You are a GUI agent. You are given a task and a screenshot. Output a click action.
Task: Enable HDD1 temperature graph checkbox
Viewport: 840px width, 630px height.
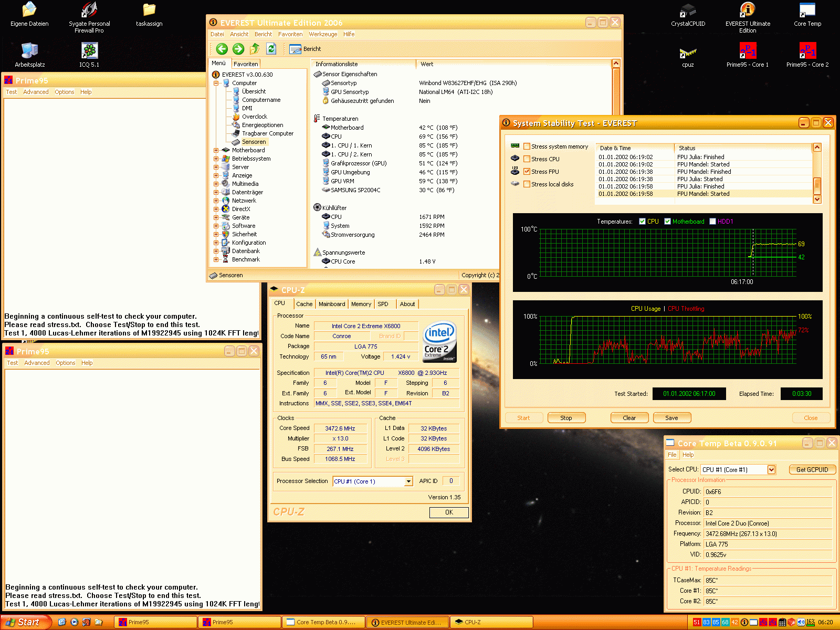coord(712,222)
